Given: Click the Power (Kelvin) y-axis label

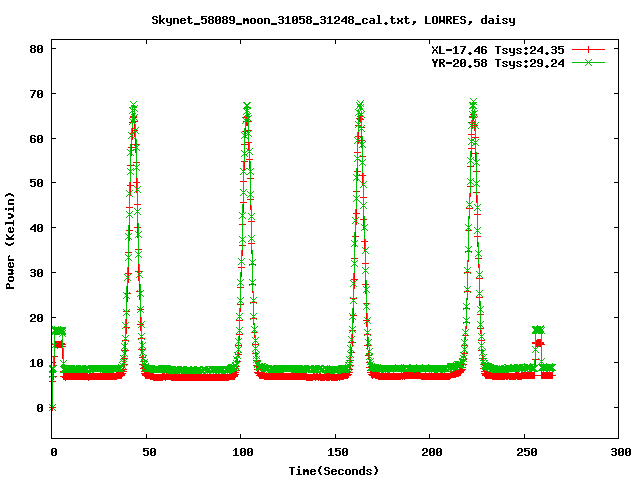Looking at the screenshot, I should pos(10,241).
